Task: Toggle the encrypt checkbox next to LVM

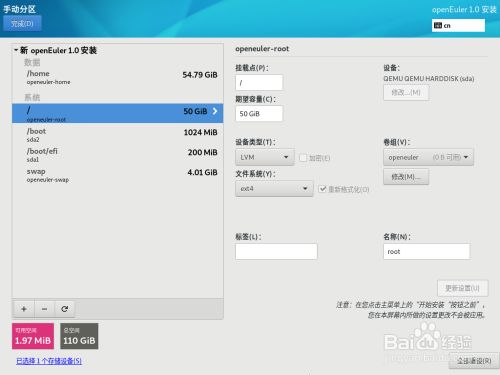Action: click(303, 158)
